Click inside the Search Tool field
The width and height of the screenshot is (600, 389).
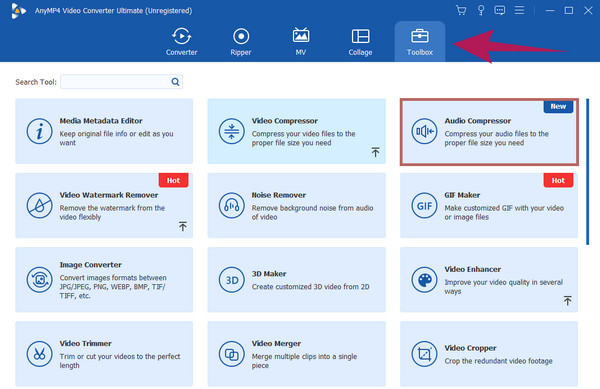pyautogui.click(x=121, y=81)
